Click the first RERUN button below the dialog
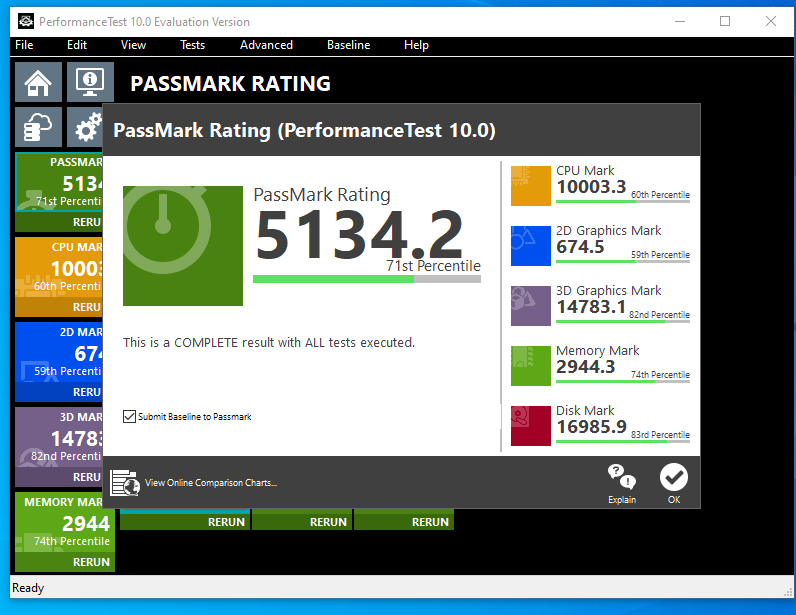Screen dimensions: 796x615 (185, 522)
